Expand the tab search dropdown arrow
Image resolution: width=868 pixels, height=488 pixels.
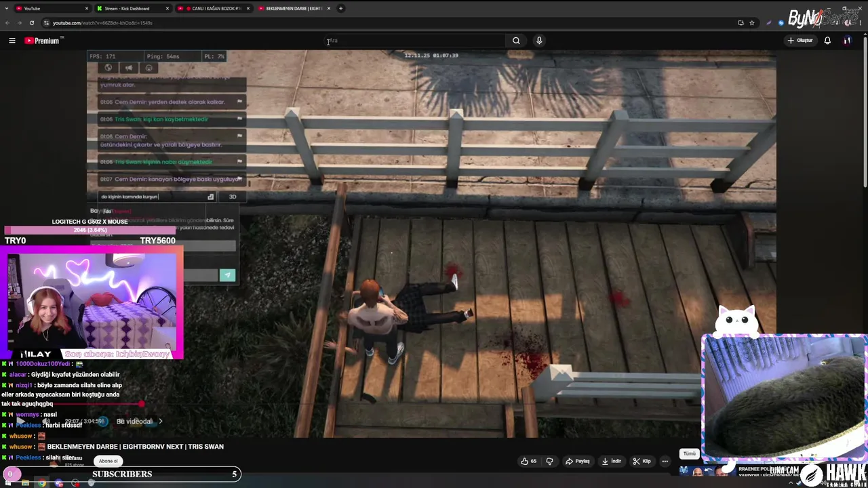(x=6, y=8)
